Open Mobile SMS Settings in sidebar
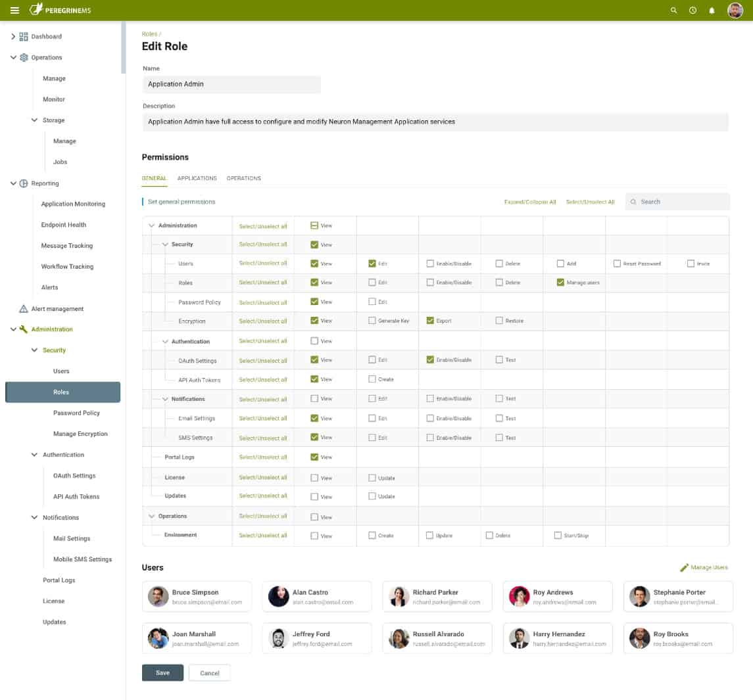753x700 pixels. point(82,559)
